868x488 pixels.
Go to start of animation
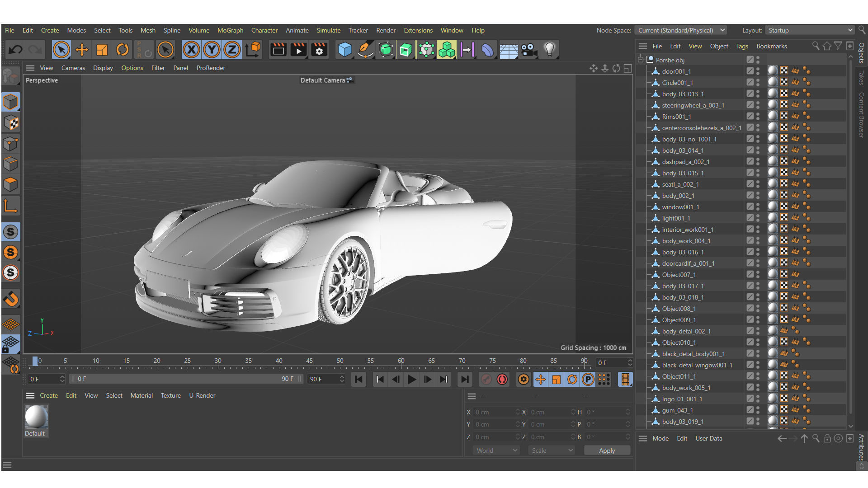pos(359,380)
